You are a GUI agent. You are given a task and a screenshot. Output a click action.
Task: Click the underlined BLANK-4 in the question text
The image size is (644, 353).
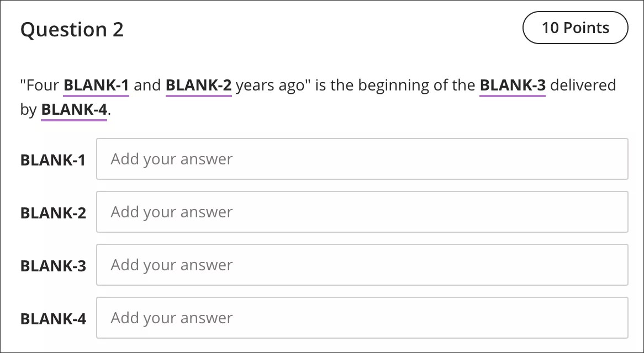[x=73, y=109]
